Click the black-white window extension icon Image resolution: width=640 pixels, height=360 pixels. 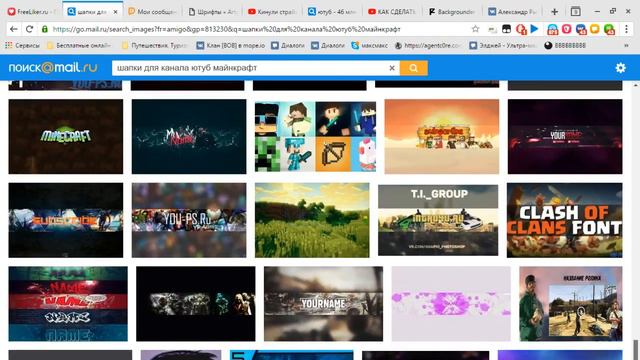(507, 29)
